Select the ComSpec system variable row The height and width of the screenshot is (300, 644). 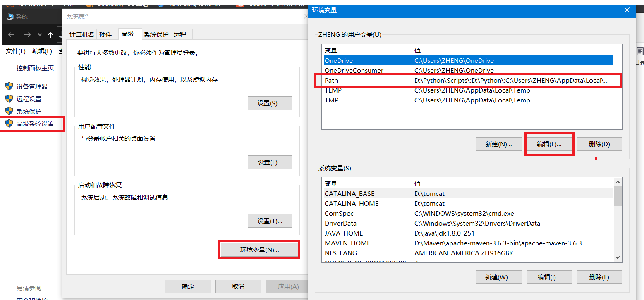[x=468, y=213]
